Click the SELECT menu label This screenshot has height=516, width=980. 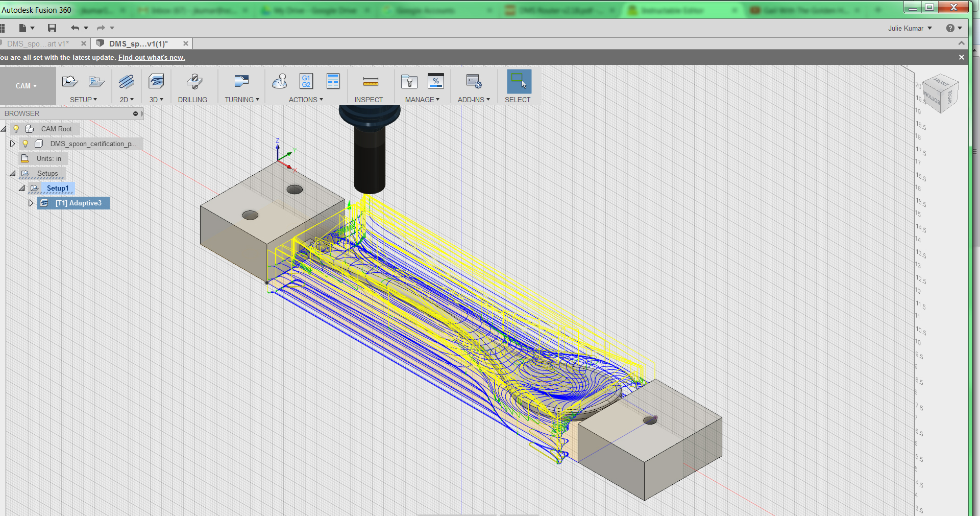(x=518, y=100)
